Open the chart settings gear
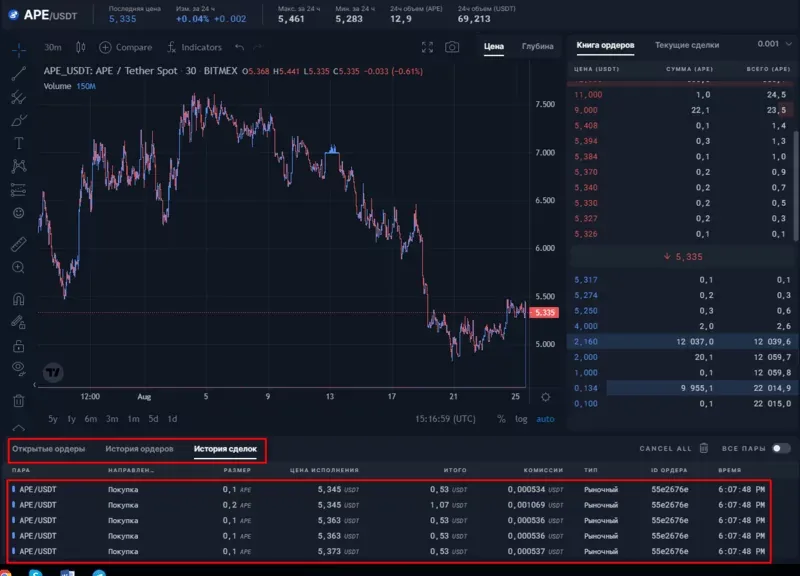Viewport: 800px width, 576px height. point(545,397)
